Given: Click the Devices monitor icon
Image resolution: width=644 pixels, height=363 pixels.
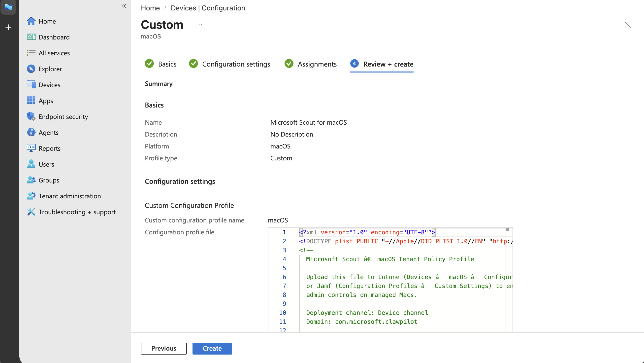Looking at the screenshot, I should [x=31, y=85].
